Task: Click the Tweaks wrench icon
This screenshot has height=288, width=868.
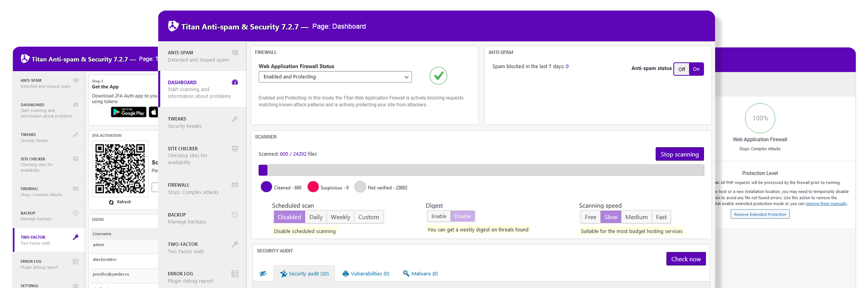Action: pos(235,119)
